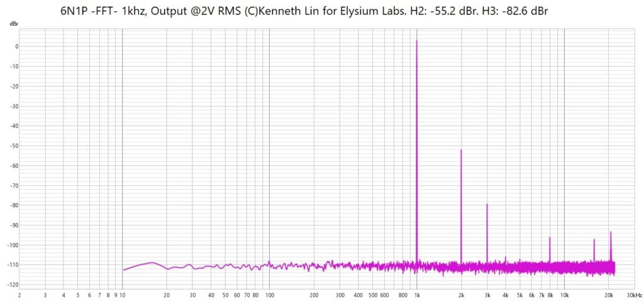644x301 pixels.
Task: Click the 8k frequency axis label
Action: click(550, 295)
